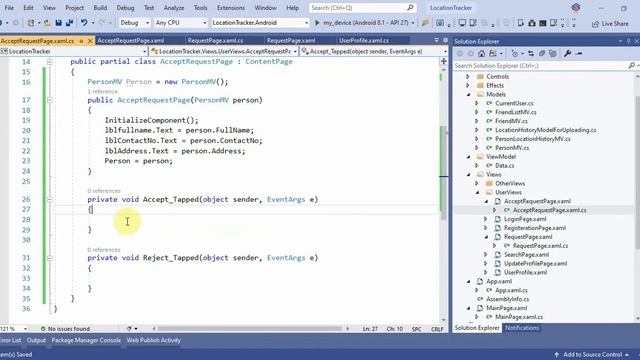640x360 pixels.
Task: Open the Output panel tab
Action: pos(36,340)
